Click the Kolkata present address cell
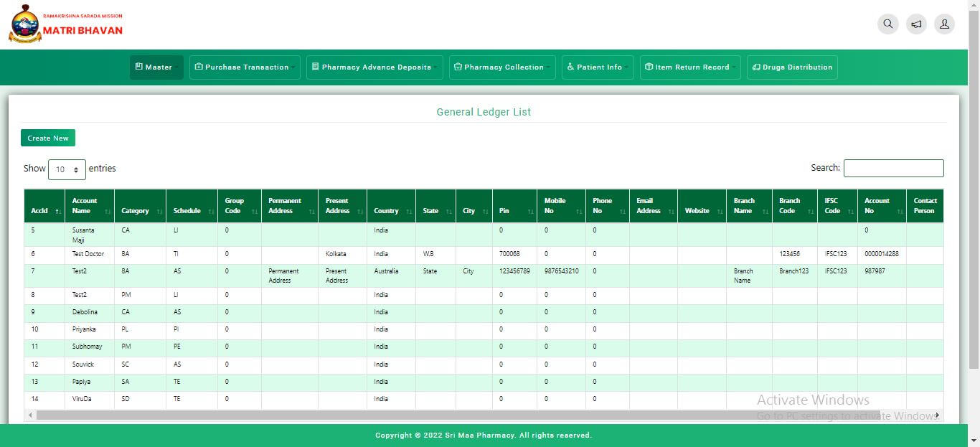The width and height of the screenshot is (980, 447). [x=342, y=254]
